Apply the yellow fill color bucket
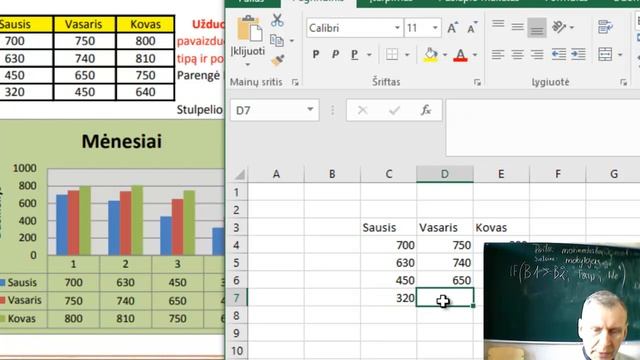The height and width of the screenshot is (360, 640). [431, 54]
